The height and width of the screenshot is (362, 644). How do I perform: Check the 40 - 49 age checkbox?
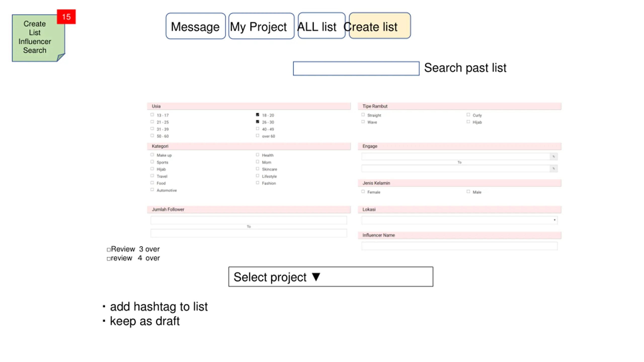(x=258, y=129)
